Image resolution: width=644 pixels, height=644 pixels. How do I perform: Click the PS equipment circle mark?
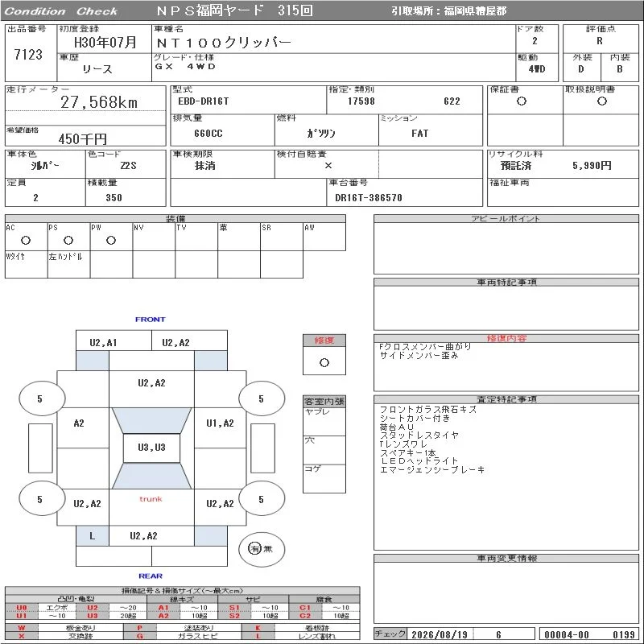tap(68, 240)
